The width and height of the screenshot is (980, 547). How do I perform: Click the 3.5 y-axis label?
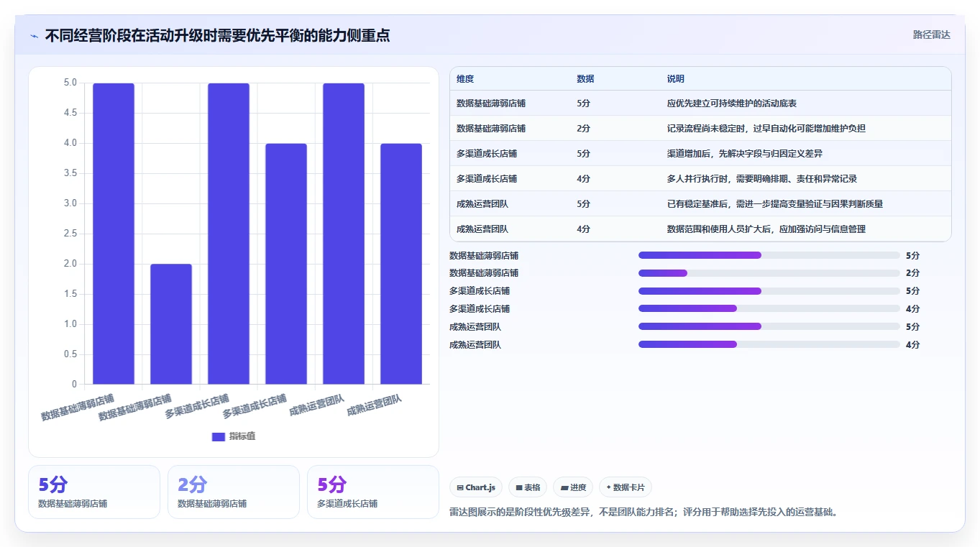tap(70, 173)
